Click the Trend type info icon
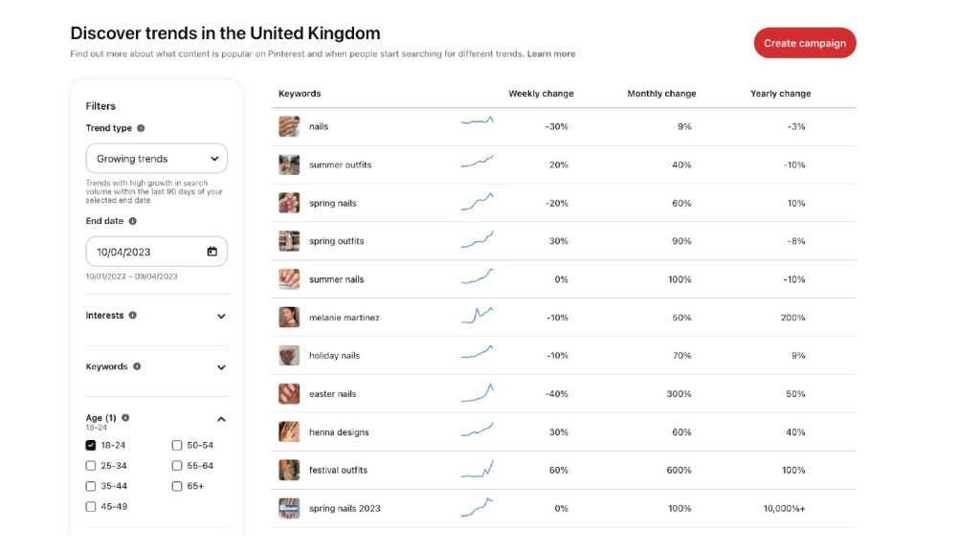This screenshot has width=980, height=551. click(141, 128)
